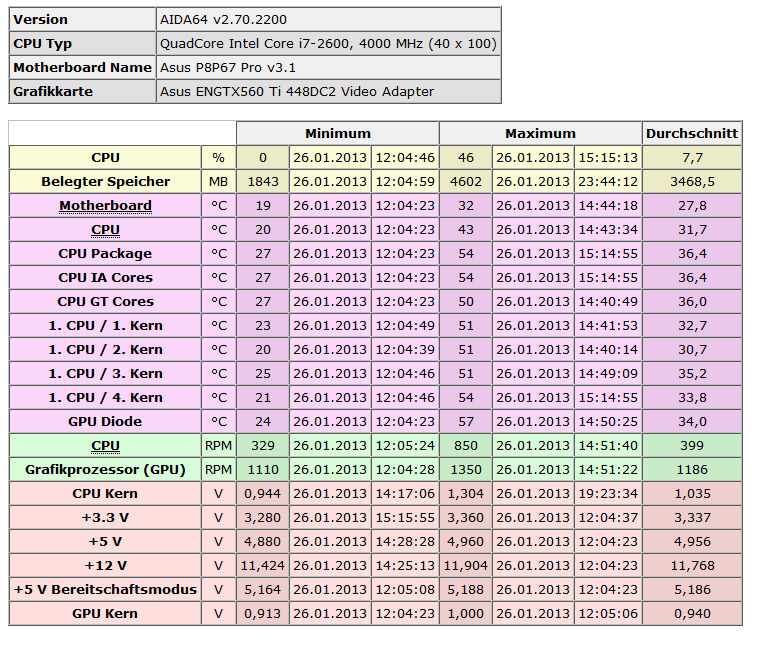776x650 pixels.
Task: Select the AIDA64 v2.70.2200 version value
Action: click(223, 20)
